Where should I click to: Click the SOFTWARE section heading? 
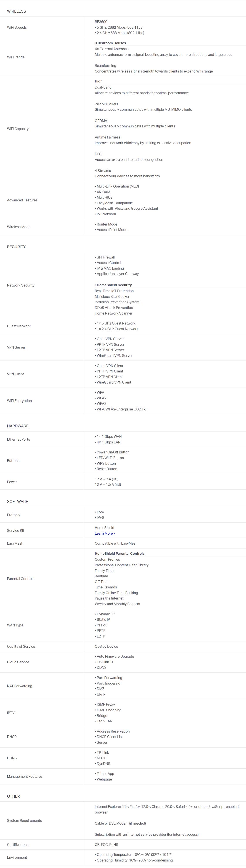(x=18, y=501)
